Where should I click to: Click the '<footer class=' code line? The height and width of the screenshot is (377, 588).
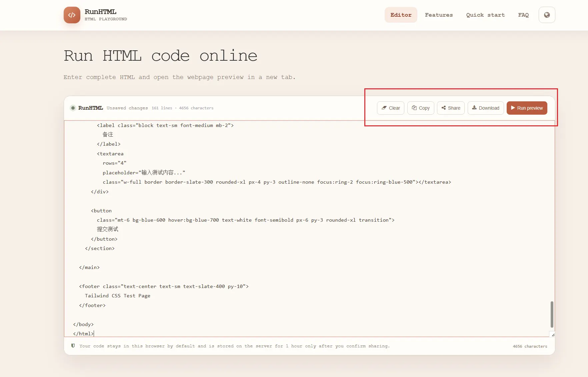[x=164, y=286]
